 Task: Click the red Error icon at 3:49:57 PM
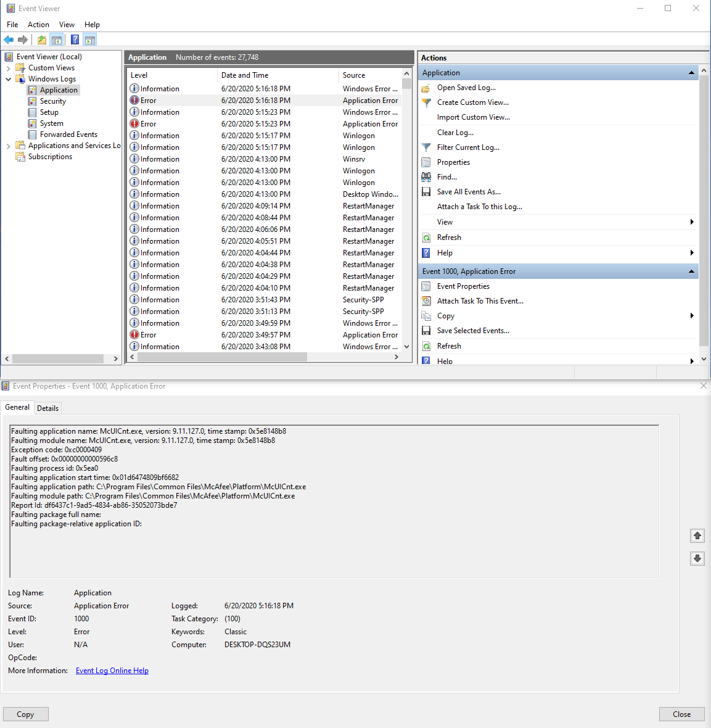(134, 334)
